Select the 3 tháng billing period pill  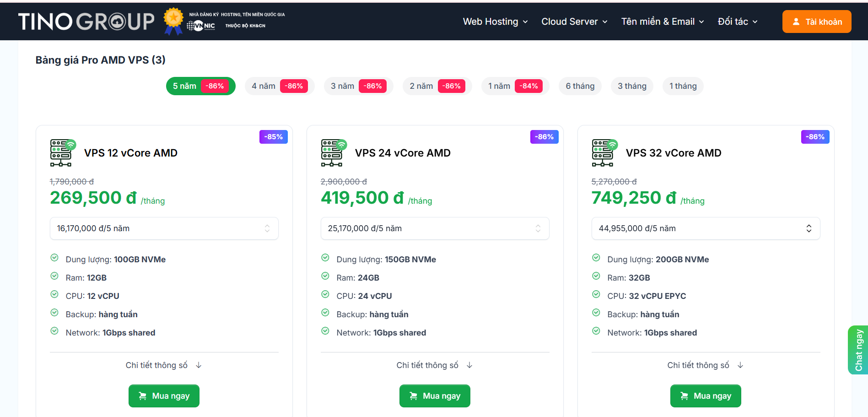coord(632,86)
